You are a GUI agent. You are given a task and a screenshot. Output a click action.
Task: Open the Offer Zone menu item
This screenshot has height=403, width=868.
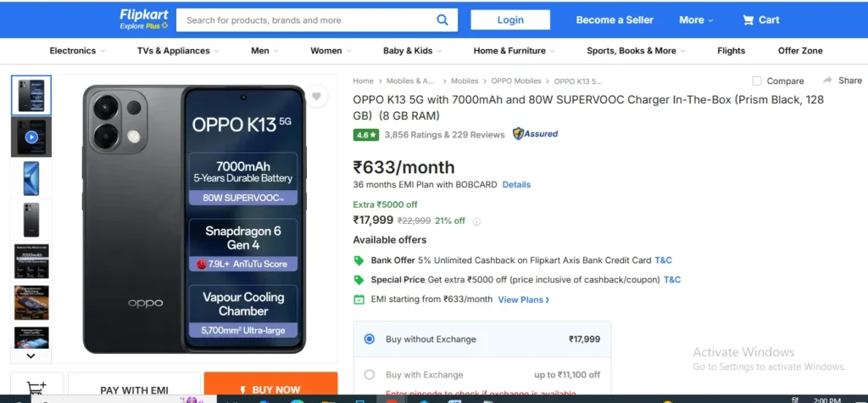tap(800, 50)
